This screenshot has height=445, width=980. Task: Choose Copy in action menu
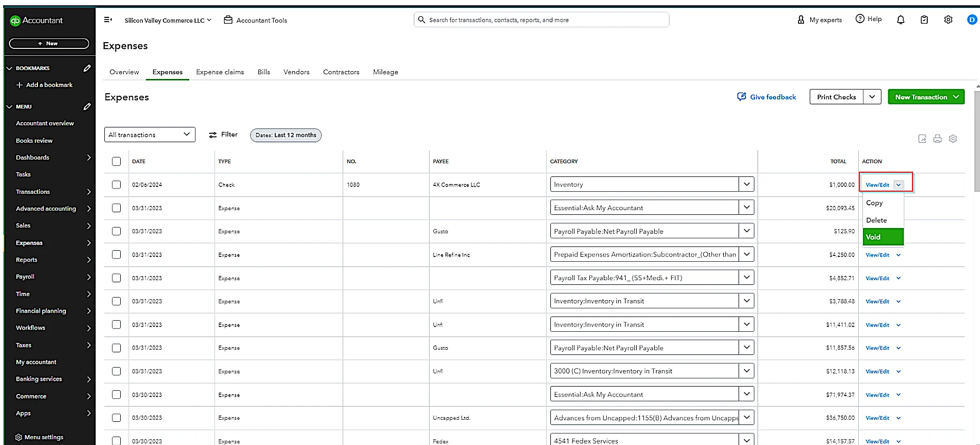tap(883, 203)
